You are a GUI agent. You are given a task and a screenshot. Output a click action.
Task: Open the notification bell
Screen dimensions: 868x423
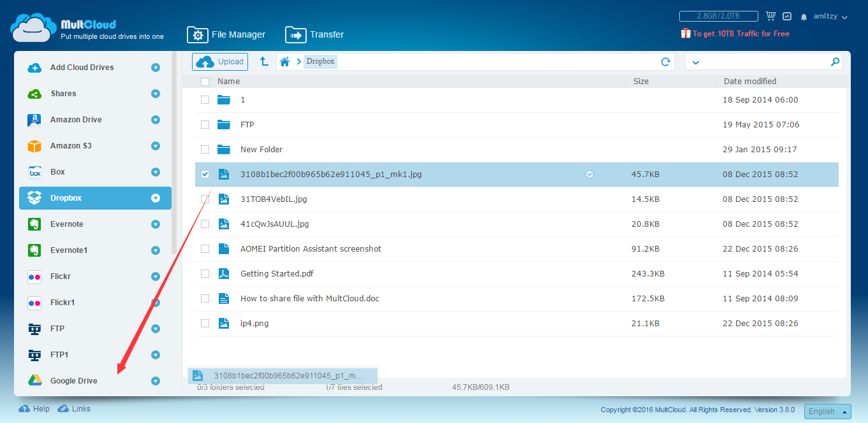coord(804,17)
